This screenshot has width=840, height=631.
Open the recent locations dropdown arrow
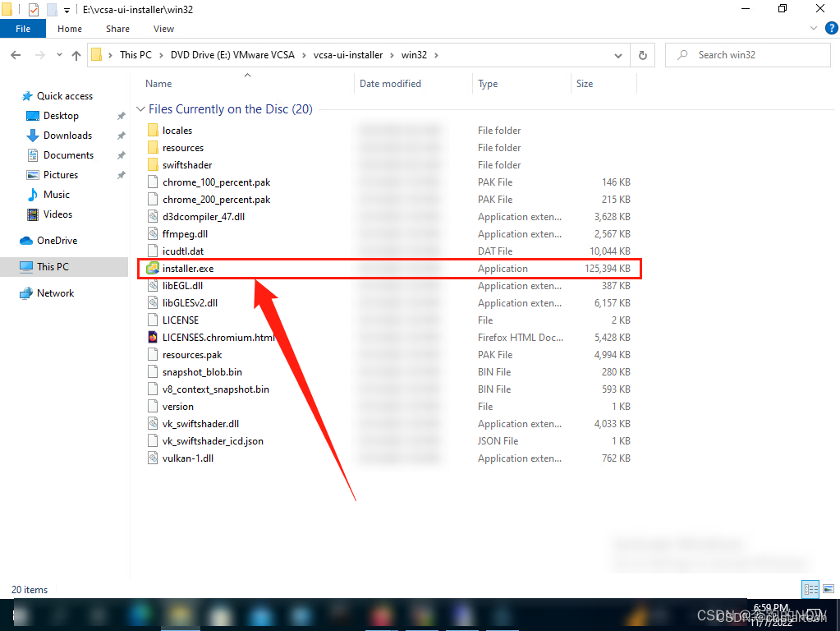point(59,55)
